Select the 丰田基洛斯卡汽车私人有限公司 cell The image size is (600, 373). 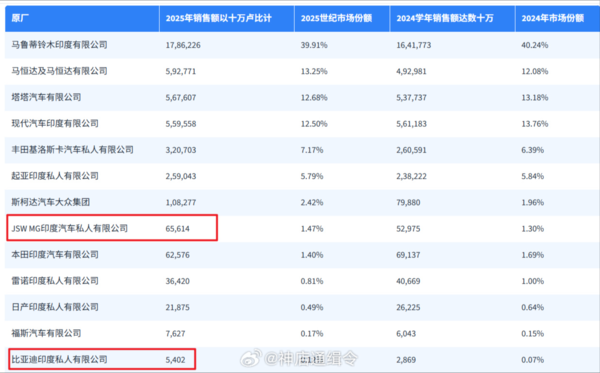72,150
